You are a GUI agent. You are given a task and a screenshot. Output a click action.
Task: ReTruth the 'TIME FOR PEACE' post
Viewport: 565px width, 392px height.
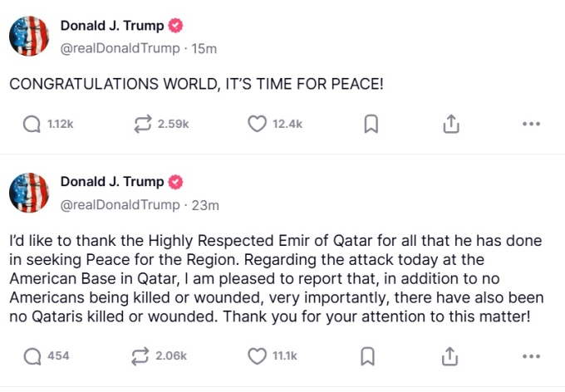(143, 125)
